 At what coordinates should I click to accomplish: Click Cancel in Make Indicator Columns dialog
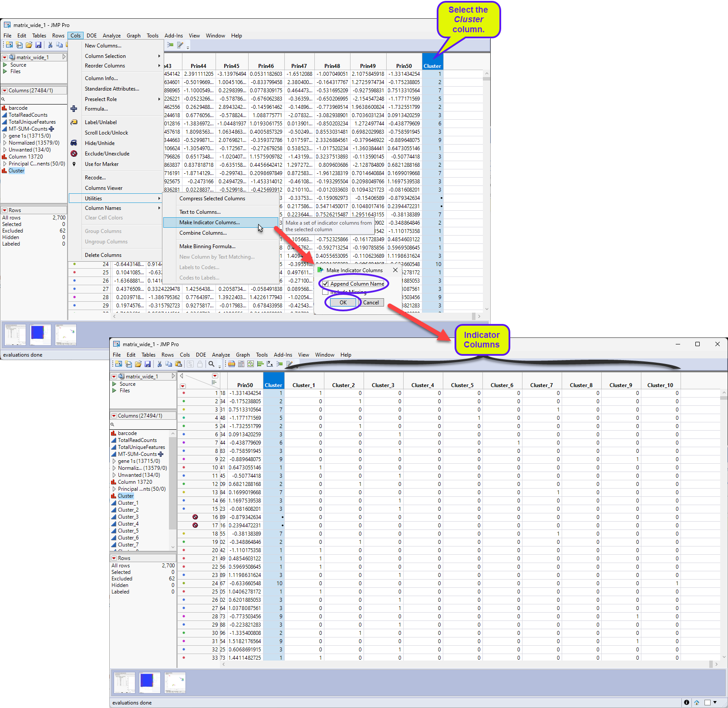pos(371,303)
